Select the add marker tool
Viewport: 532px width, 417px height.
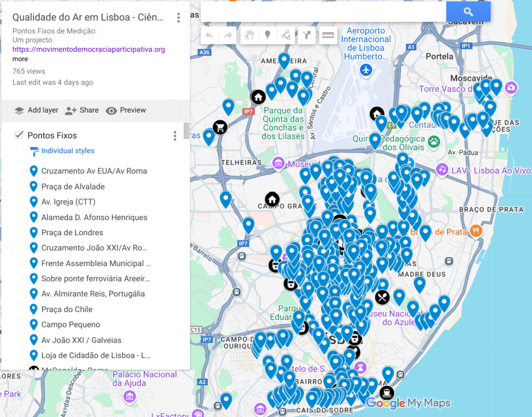[268, 35]
